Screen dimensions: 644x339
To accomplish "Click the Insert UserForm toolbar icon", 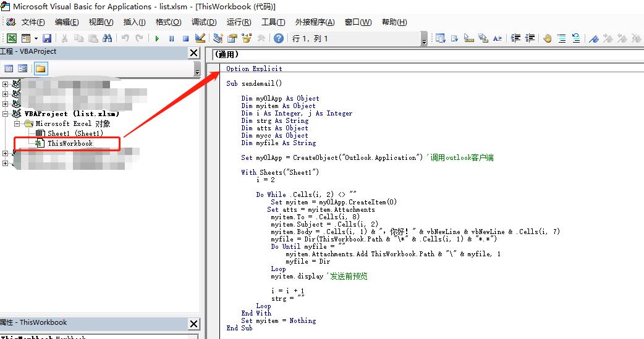I will pyautogui.click(x=26, y=38).
